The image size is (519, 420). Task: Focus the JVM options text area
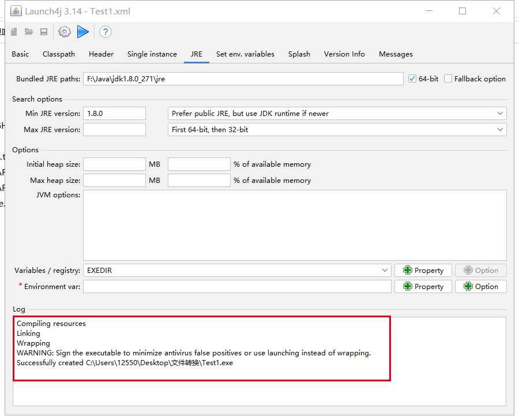coord(295,225)
